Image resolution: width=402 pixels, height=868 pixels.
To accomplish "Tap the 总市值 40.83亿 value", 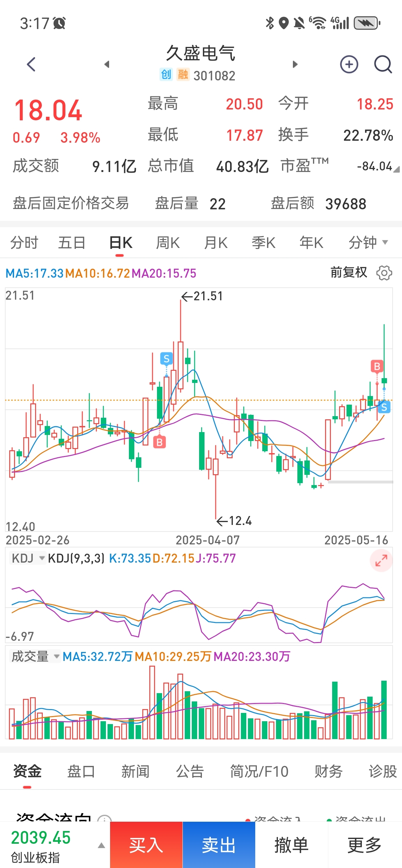I will (x=242, y=167).
